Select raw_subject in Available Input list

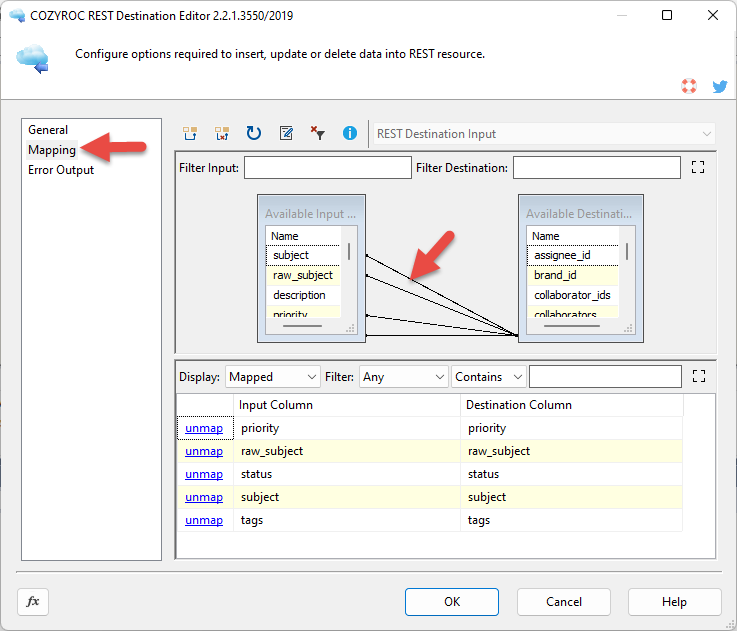303,276
